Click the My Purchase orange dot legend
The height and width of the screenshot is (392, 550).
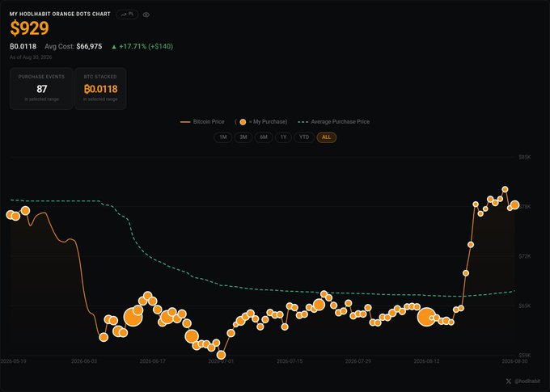pos(261,122)
